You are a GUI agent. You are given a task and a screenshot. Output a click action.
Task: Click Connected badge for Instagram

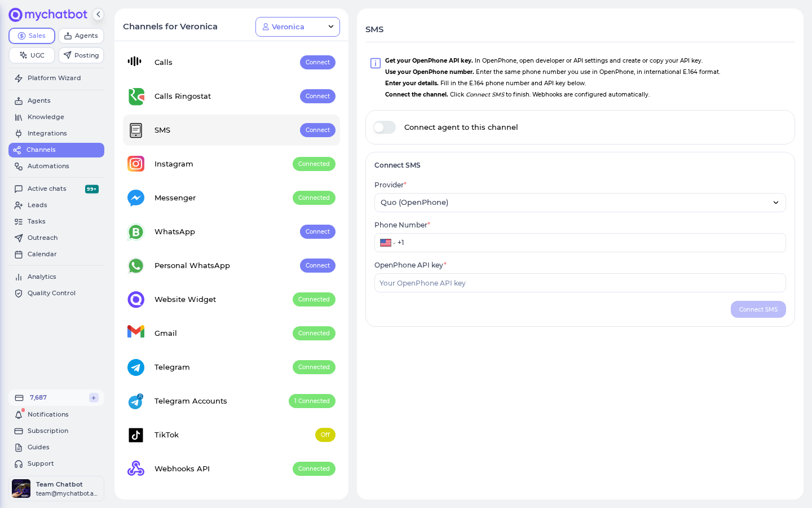(314, 164)
